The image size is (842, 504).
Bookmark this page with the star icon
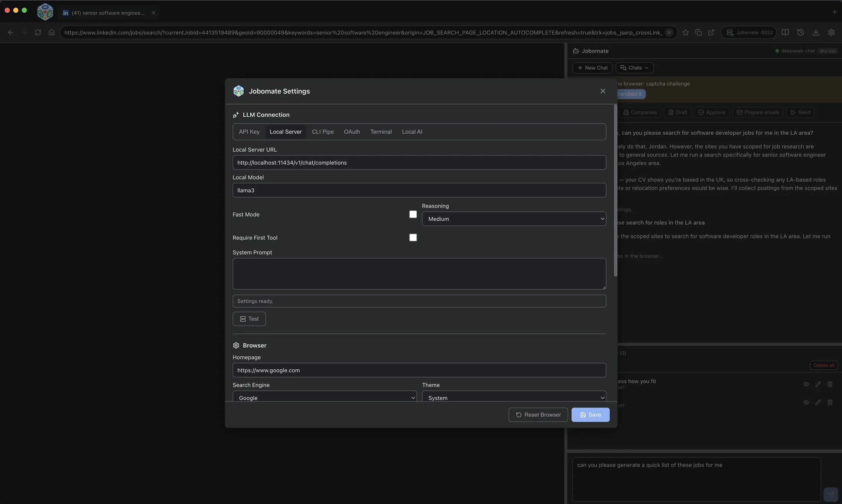685,33
